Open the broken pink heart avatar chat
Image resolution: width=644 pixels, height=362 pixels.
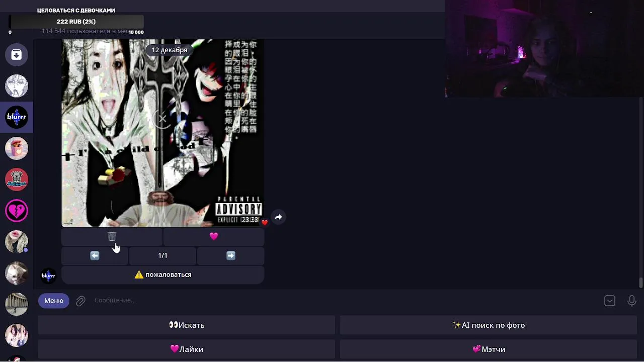coord(17,211)
